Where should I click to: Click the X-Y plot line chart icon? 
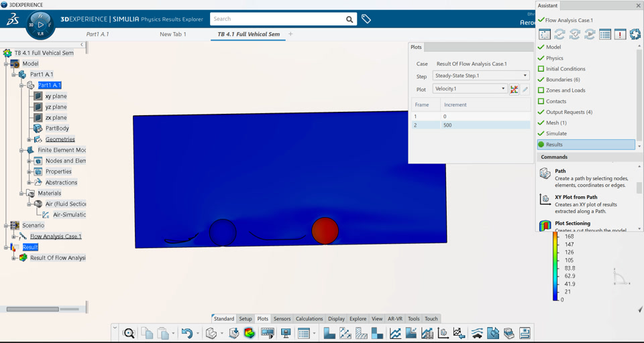click(x=396, y=333)
